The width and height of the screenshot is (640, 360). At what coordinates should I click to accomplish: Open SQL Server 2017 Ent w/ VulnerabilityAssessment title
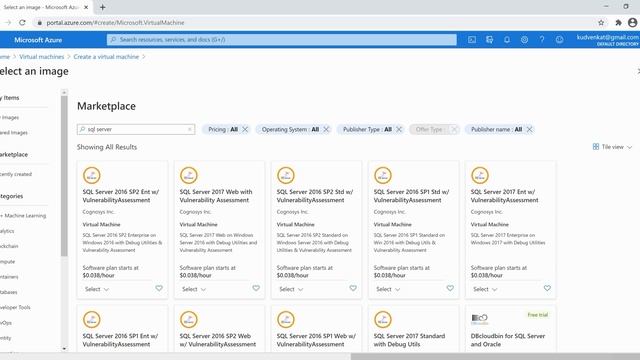pyautogui.click(x=504, y=196)
